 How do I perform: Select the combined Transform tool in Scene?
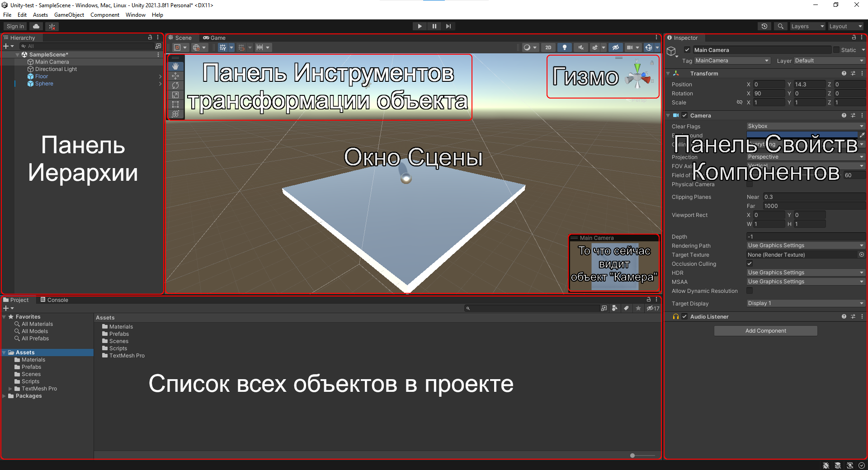175,114
